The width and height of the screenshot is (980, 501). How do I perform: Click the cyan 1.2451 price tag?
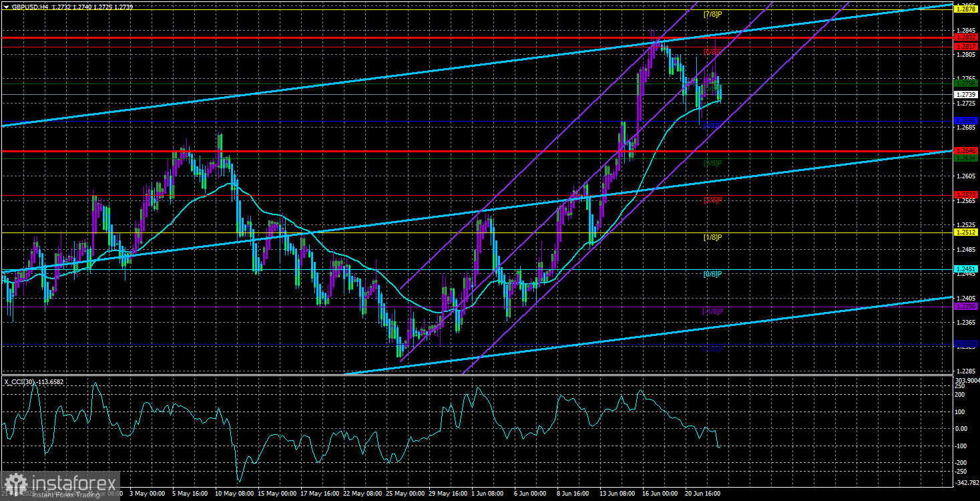[966, 270]
